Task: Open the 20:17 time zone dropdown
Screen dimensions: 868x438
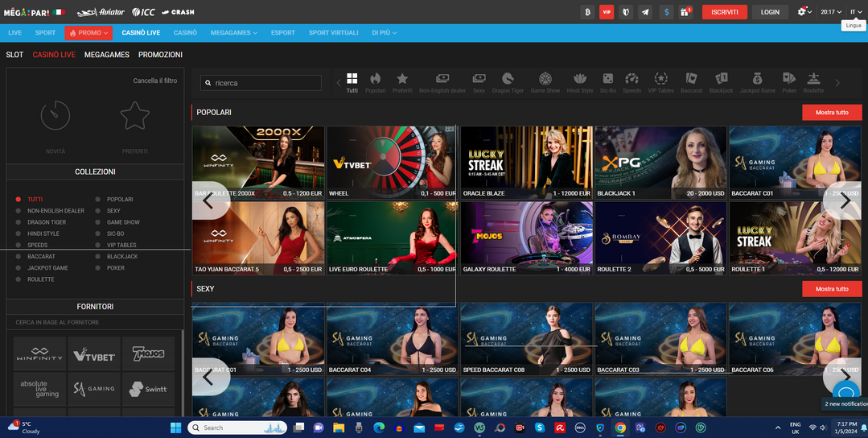Action: pyautogui.click(x=831, y=11)
